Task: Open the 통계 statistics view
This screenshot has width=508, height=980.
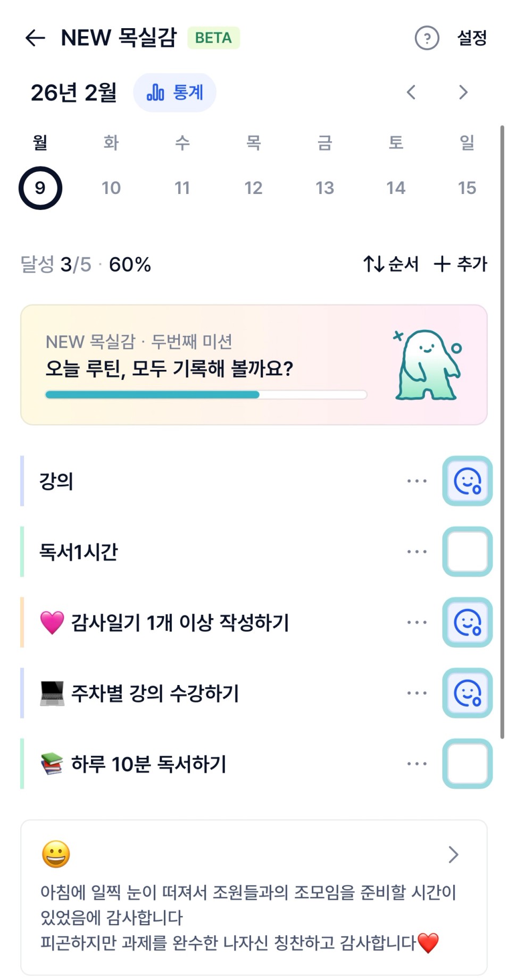Action: pos(174,93)
